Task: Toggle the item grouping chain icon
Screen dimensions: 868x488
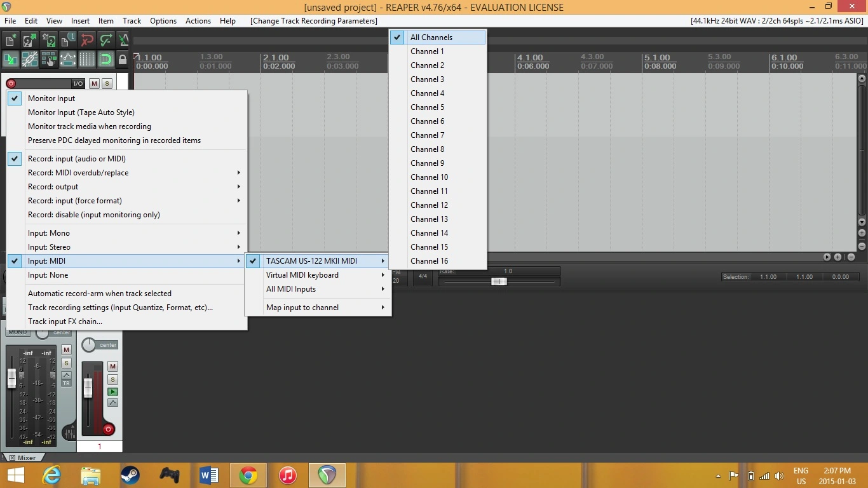Action: [x=30, y=60]
